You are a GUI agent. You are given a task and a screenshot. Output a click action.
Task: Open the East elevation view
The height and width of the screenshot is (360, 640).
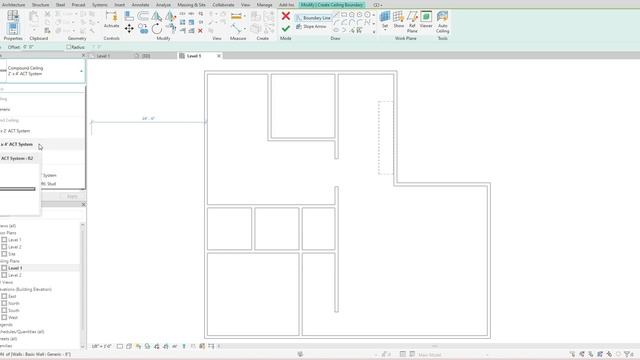[x=12, y=296]
